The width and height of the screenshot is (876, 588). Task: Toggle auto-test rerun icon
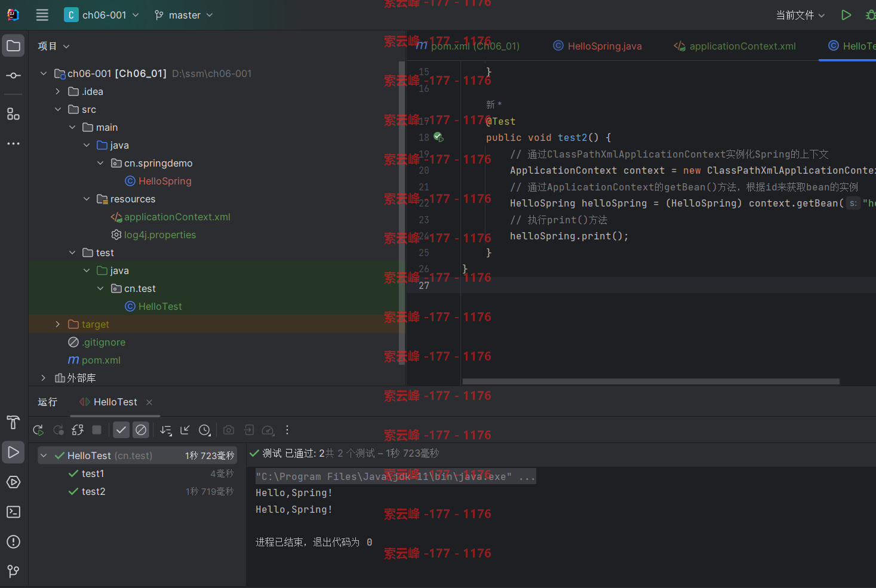tap(78, 430)
